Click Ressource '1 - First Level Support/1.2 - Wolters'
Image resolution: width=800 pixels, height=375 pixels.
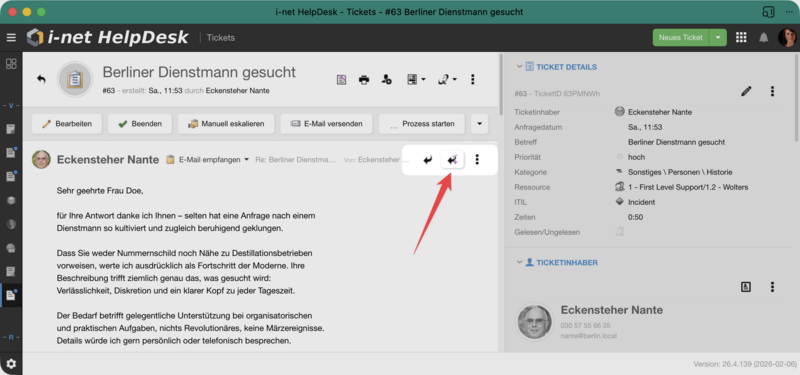[688, 187]
